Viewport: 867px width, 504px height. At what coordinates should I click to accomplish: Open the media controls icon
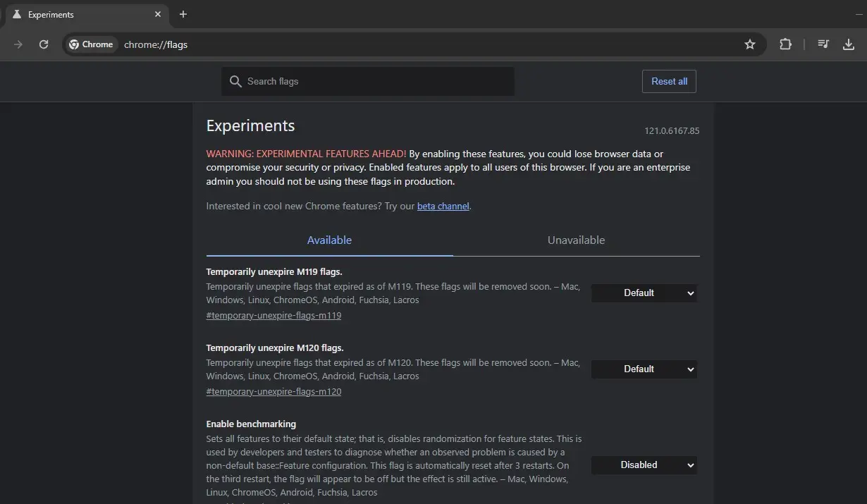point(823,44)
